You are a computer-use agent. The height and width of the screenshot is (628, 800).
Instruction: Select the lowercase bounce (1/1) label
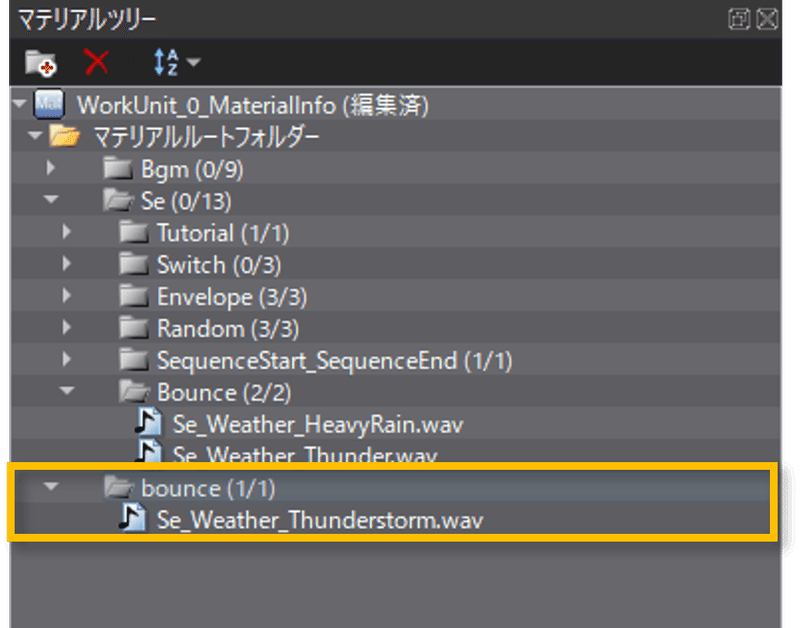[208, 489]
